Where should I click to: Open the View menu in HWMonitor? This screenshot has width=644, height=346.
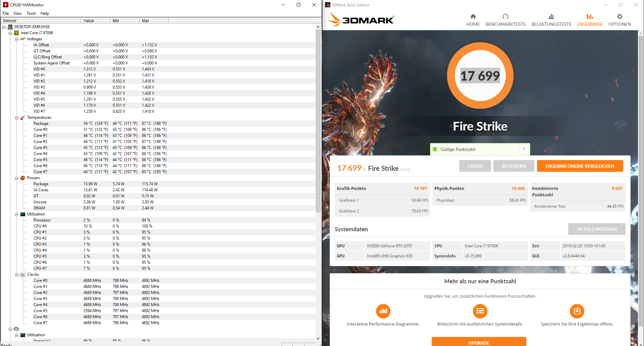pos(17,13)
